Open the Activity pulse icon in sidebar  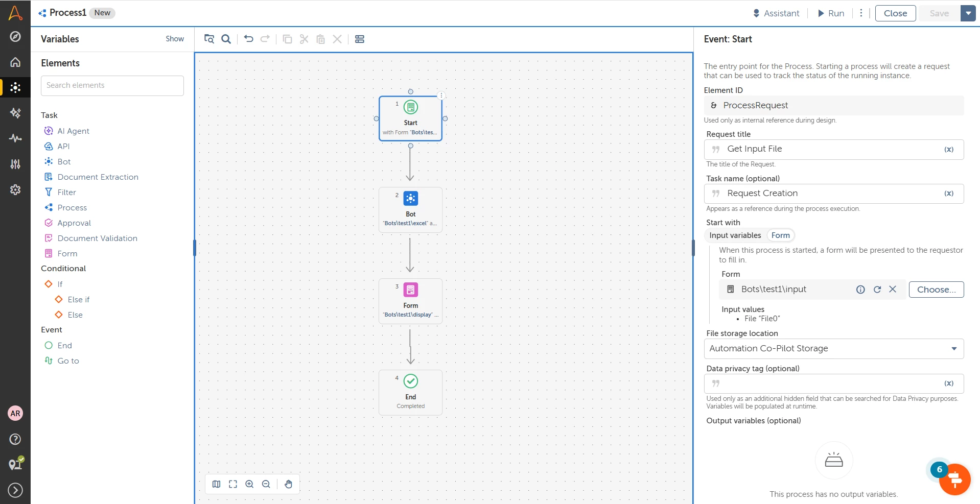click(x=15, y=138)
